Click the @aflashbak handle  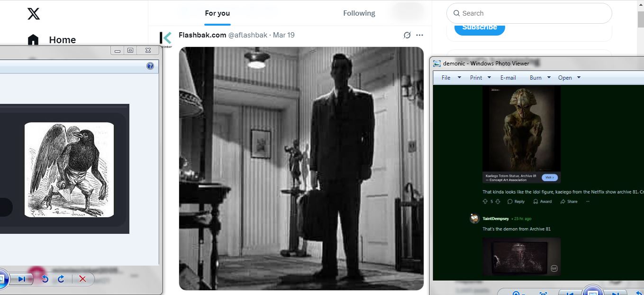[248, 35]
